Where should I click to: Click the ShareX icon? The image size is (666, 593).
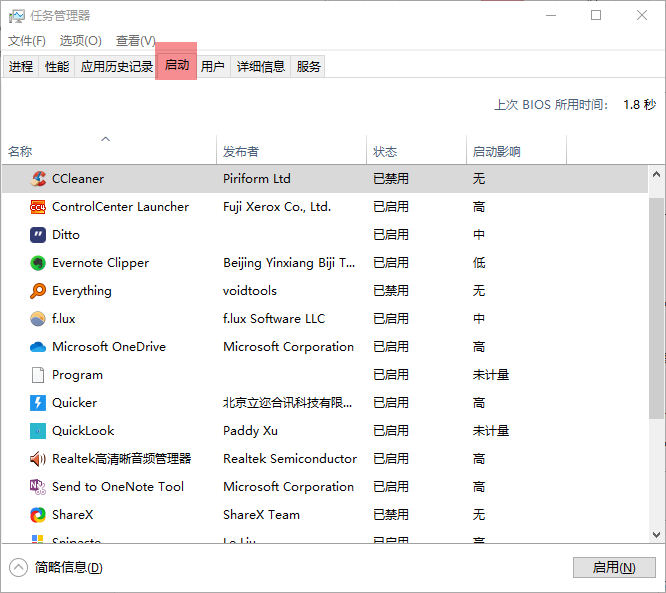click(38, 515)
